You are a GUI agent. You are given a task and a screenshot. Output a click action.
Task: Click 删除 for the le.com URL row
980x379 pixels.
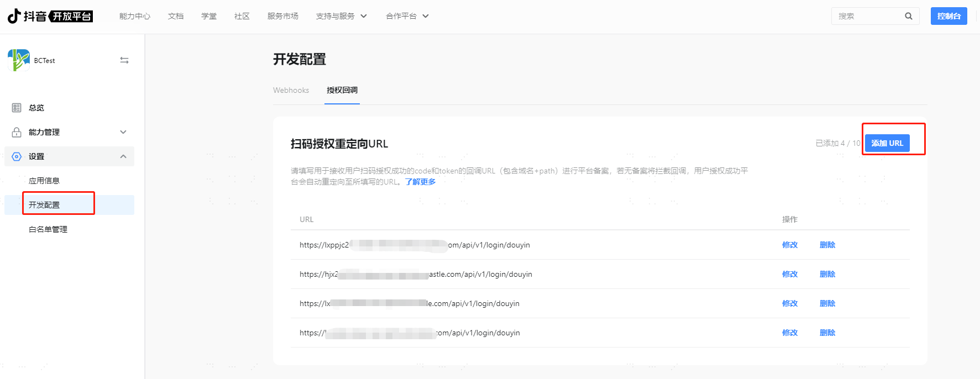[827, 303]
